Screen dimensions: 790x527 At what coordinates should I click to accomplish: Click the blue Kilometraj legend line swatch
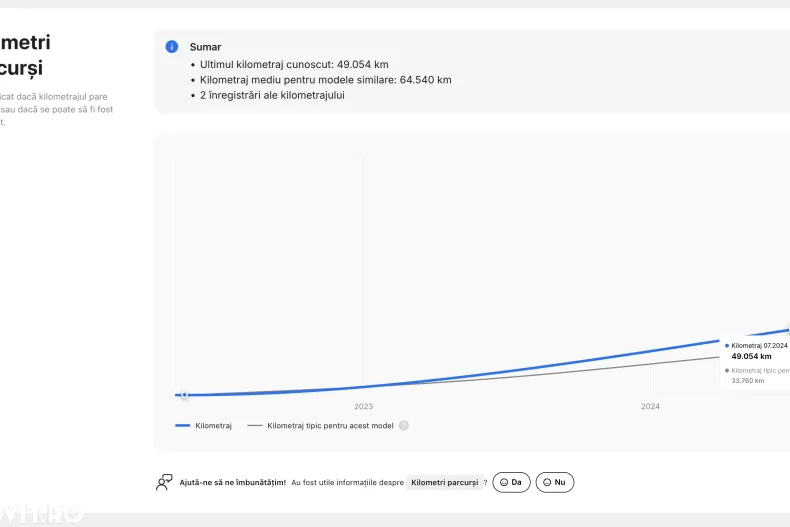pos(183,425)
